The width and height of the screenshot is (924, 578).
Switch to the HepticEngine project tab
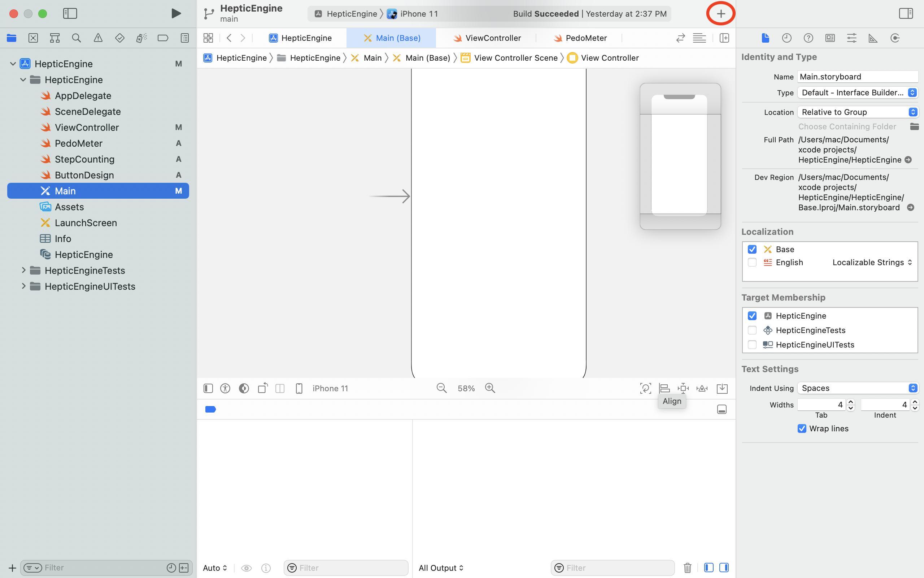(x=300, y=38)
